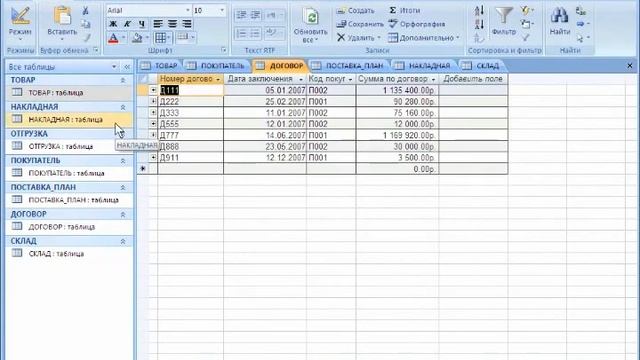640x360 pixels.
Task: Open Все таблицы navigation pane dropdown
Action: point(114,67)
